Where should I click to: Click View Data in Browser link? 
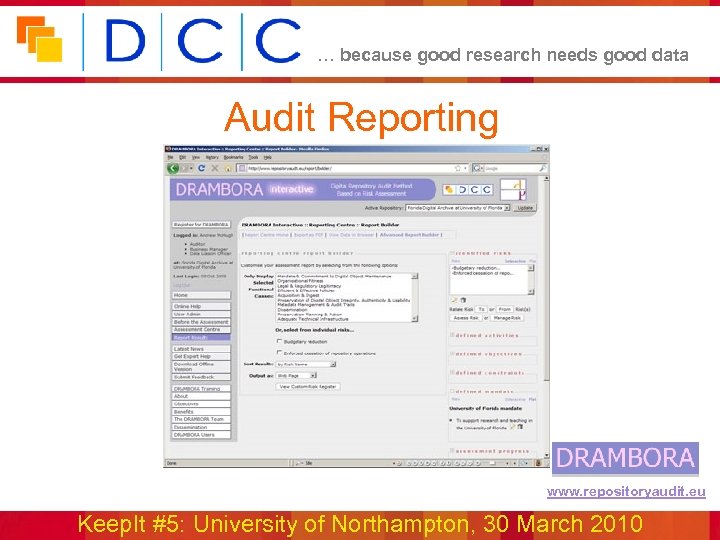tap(351, 235)
